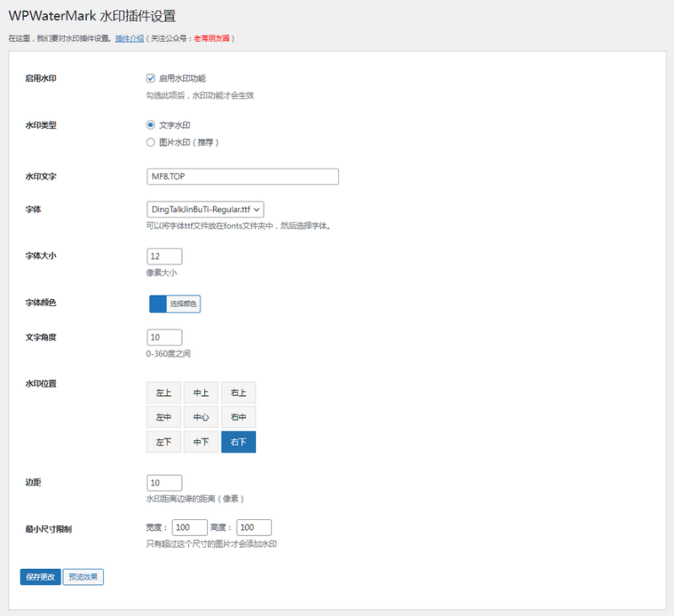Select the 图片水印（推荐） radio option
This screenshot has width=674, height=616.
151,142
